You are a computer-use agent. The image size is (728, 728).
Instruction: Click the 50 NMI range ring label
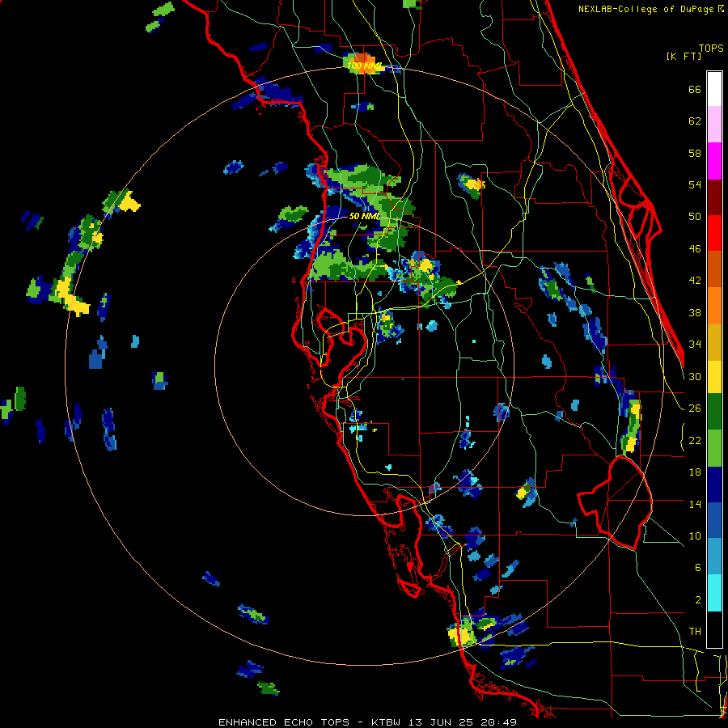(364, 216)
